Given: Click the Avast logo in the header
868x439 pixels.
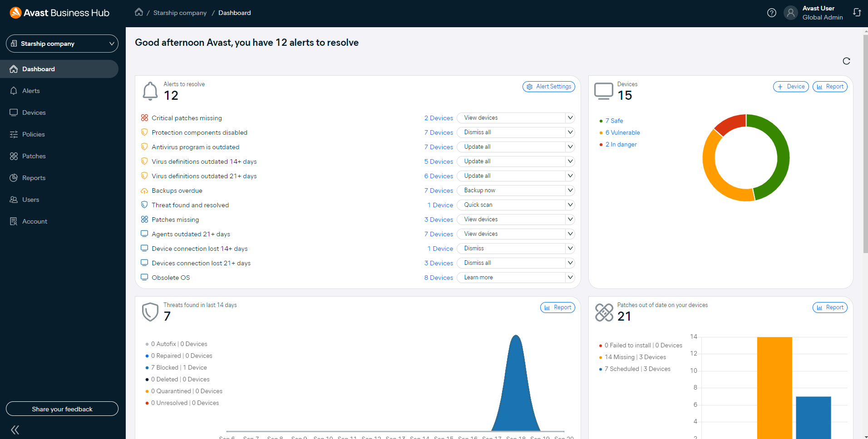Looking at the screenshot, I should pyautogui.click(x=15, y=13).
